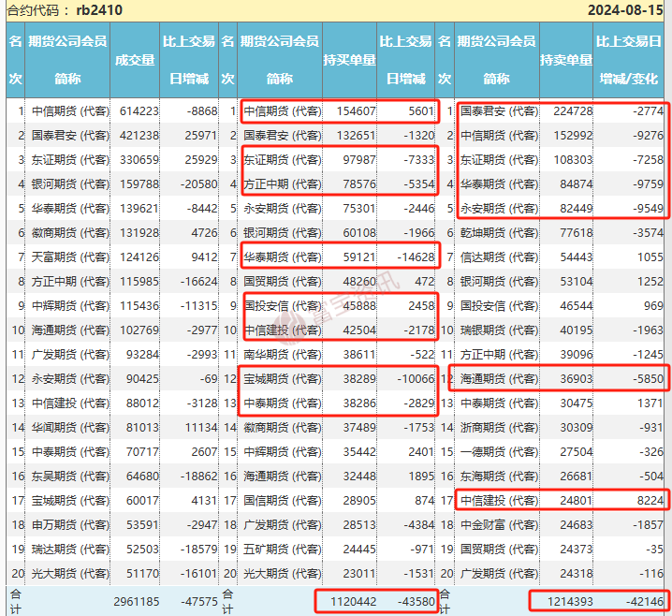The image size is (672, 616).
Task: Click 五矿期货 in long position ranking
Action: point(283,550)
